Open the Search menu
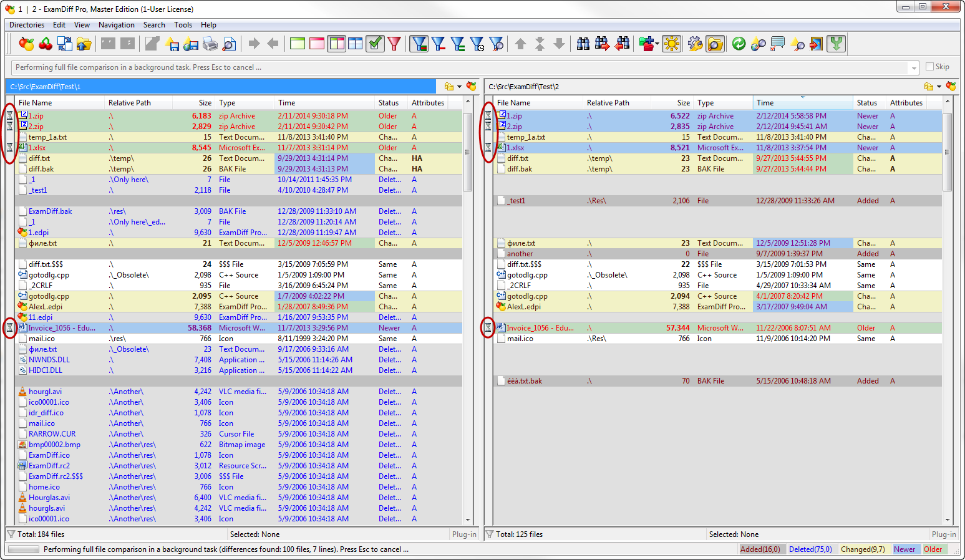The width and height of the screenshot is (965, 560). (154, 25)
